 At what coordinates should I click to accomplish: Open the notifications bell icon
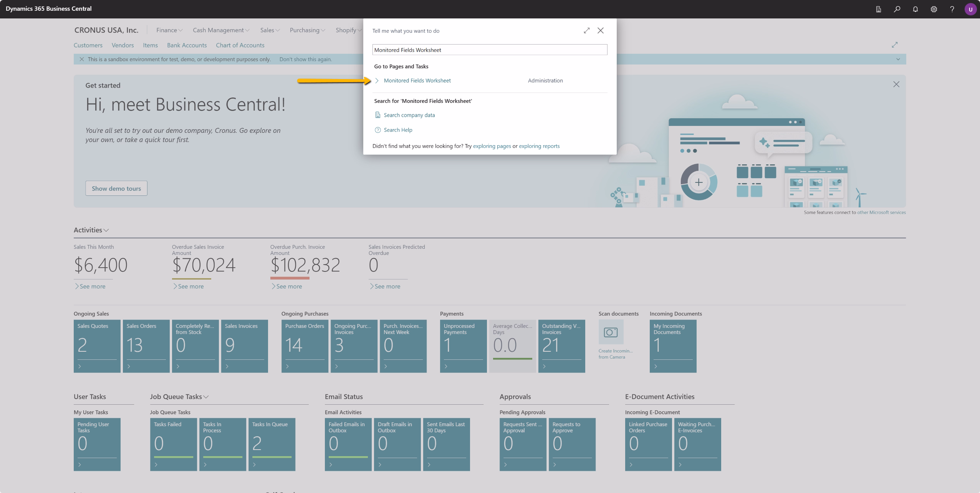[915, 9]
